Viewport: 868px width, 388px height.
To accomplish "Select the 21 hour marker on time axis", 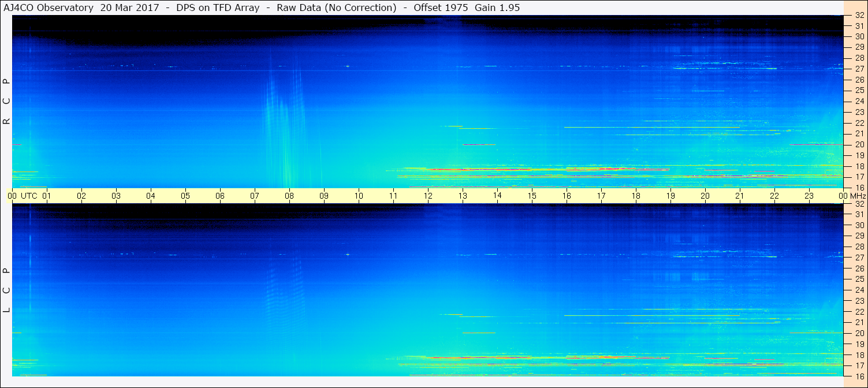I will click(740, 196).
